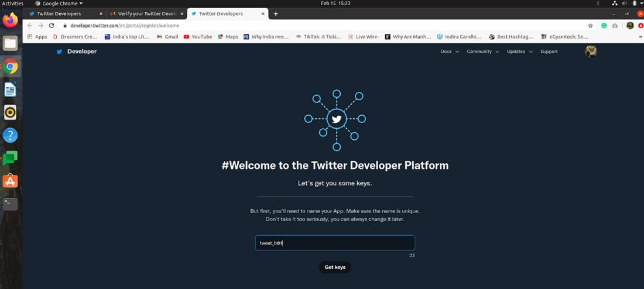Open the Live Wire bookmark

tap(364, 36)
